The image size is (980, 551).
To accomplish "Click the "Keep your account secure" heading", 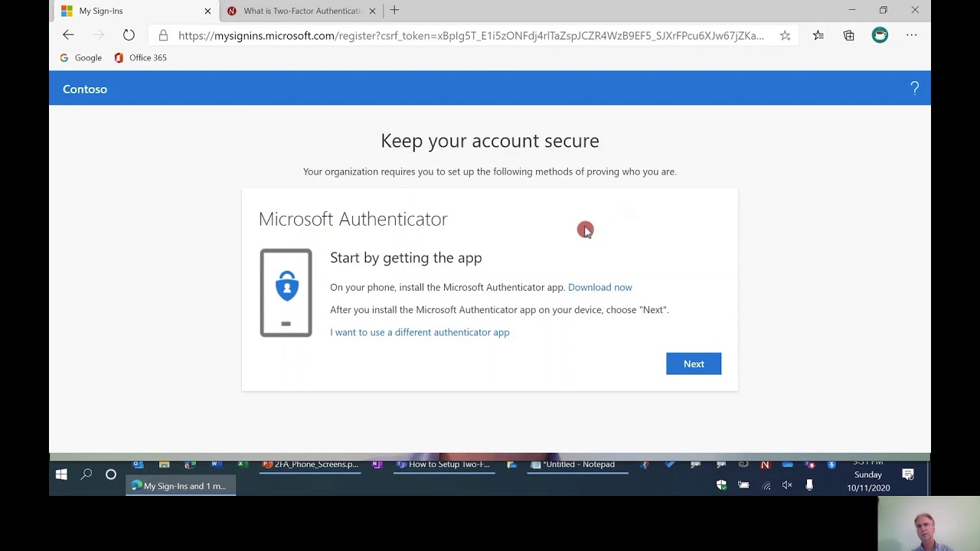I will click(x=490, y=141).
